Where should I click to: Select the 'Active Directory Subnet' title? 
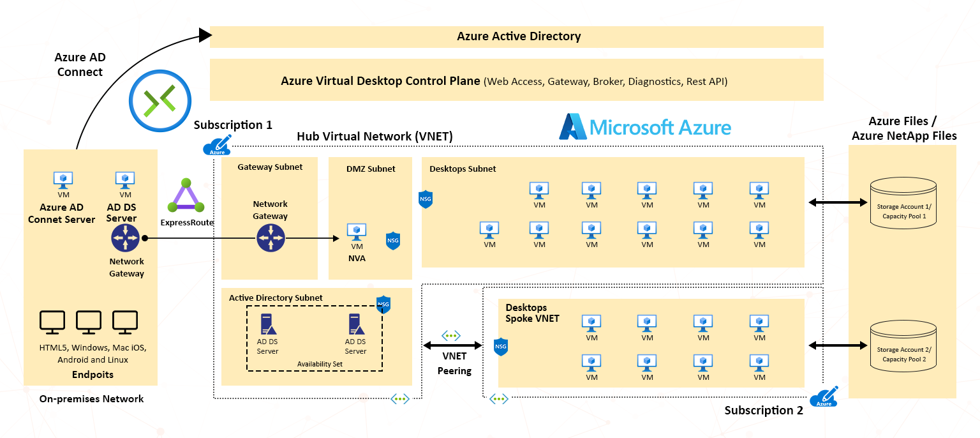276,298
